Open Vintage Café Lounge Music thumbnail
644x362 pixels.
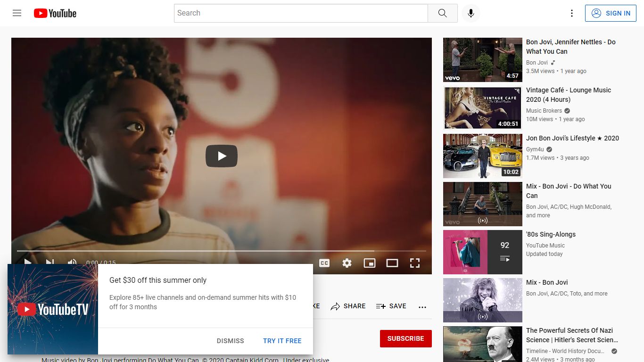483,108
